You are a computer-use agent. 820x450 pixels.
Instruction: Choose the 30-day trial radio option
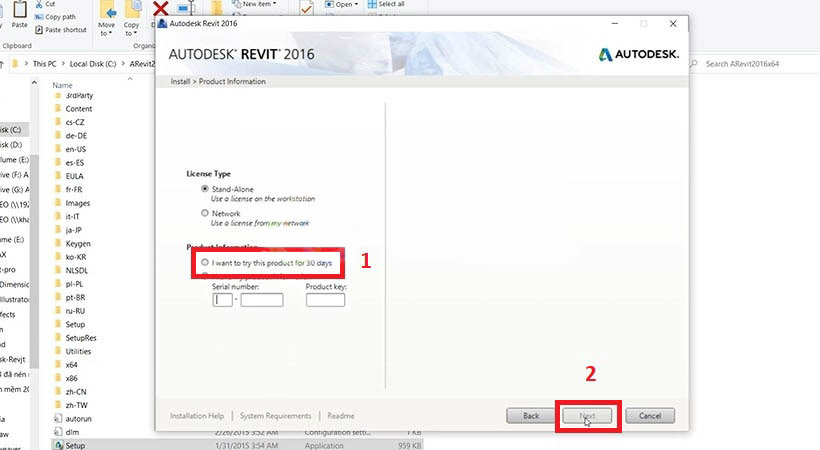(x=205, y=262)
